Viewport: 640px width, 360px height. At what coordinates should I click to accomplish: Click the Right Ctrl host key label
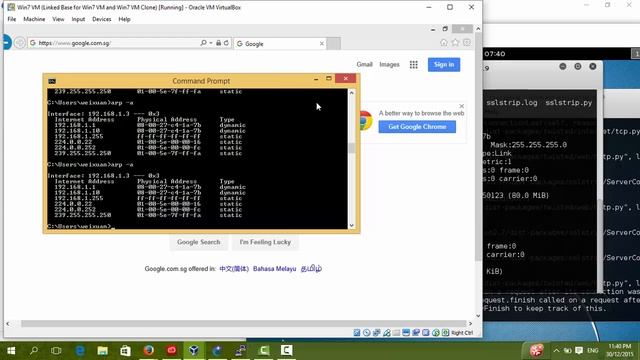coord(462,333)
